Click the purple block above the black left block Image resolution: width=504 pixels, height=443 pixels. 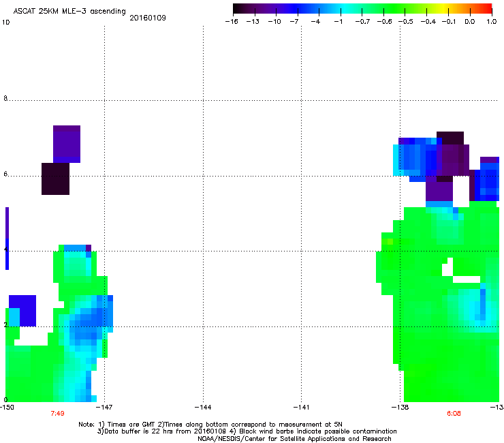click(67, 144)
